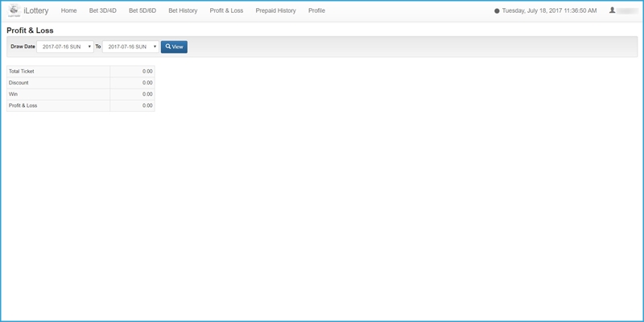Select Profit & Loss in the navigation bar

(226, 11)
